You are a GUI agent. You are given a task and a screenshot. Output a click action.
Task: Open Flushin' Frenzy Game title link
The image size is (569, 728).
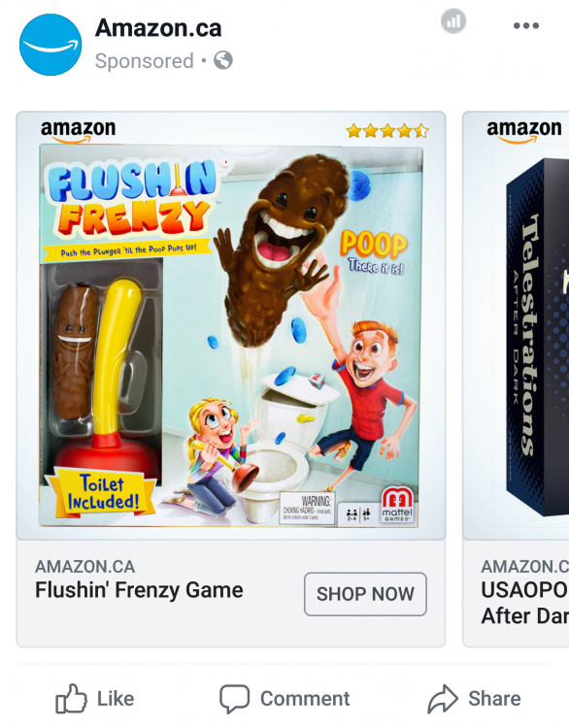[x=139, y=590]
